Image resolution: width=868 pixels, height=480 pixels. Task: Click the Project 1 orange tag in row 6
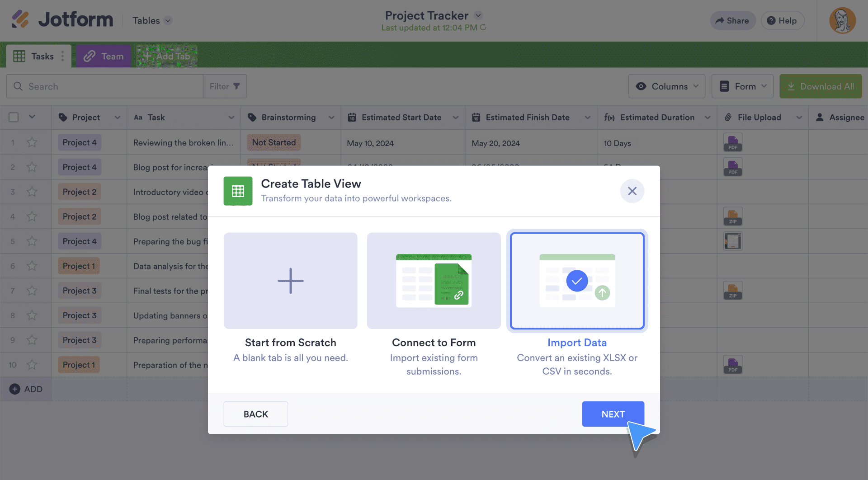tap(79, 266)
